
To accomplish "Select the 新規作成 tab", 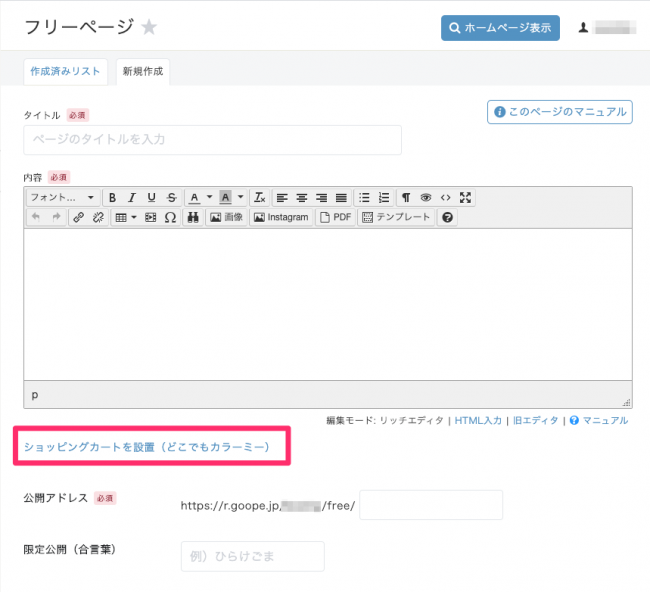I will (x=143, y=72).
